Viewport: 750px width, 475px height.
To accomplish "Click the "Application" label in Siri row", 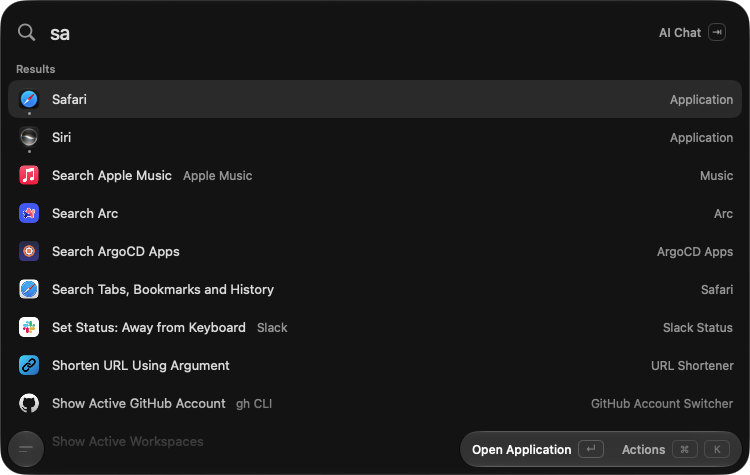I will tap(701, 138).
